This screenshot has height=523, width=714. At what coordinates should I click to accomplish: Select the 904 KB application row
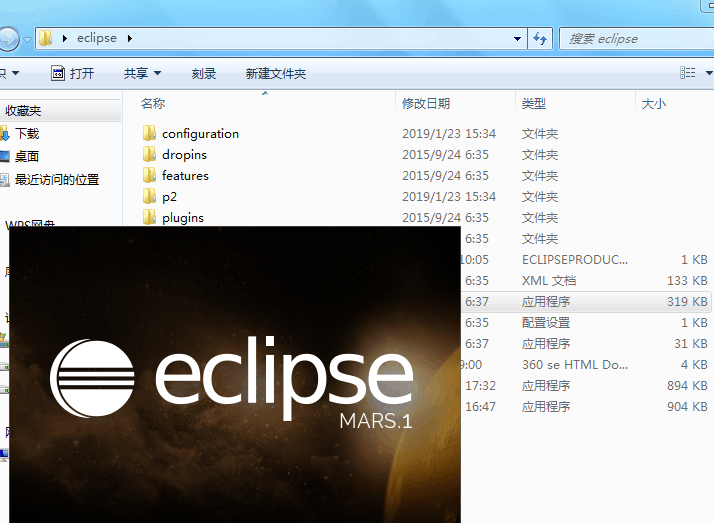click(x=585, y=406)
